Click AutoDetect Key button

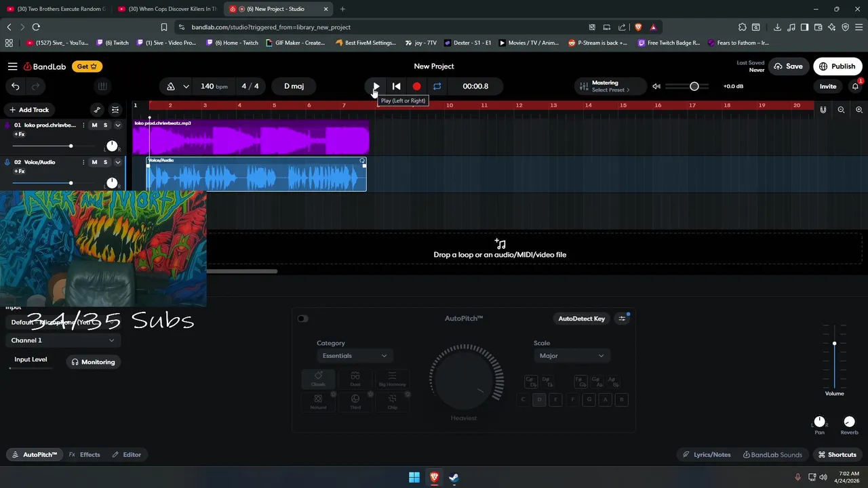click(581, 319)
